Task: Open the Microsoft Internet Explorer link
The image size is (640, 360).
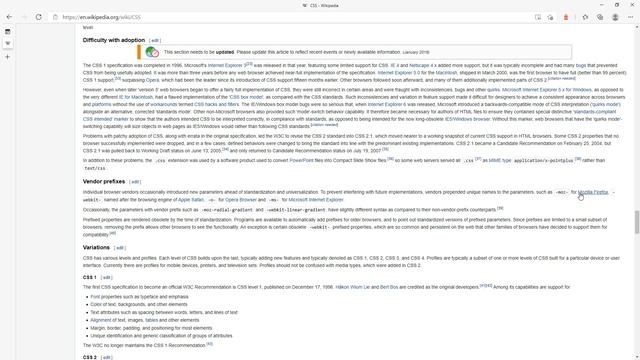Action: 316,200
